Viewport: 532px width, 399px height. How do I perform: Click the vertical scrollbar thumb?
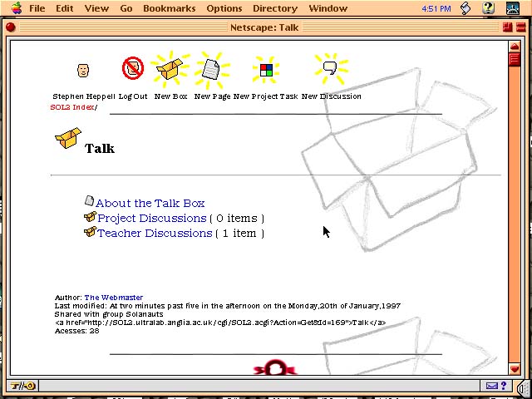pyautogui.click(x=515, y=59)
